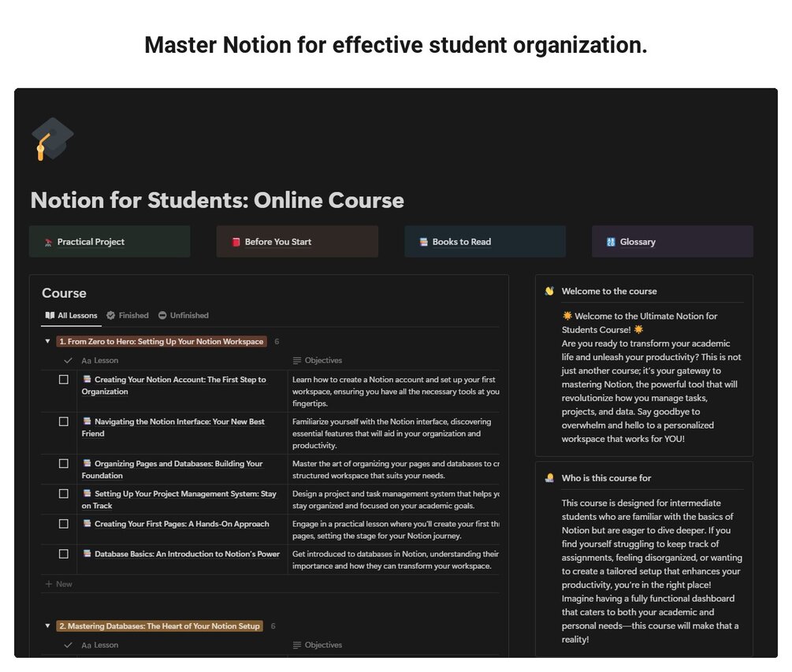Click book icon of Setting Up Your Project Management lesson
Image resolution: width=792 pixels, height=672 pixels.
point(87,492)
